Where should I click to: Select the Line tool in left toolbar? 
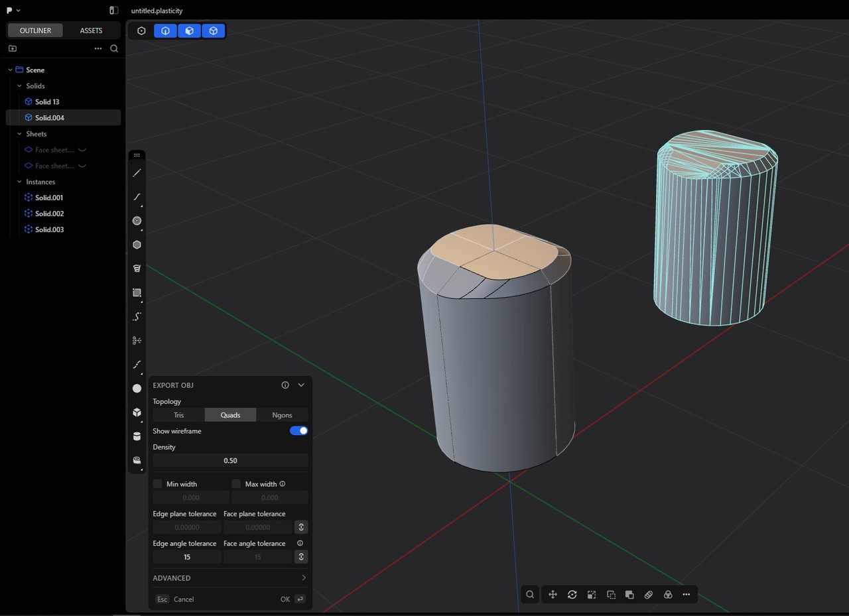[137, 173]
